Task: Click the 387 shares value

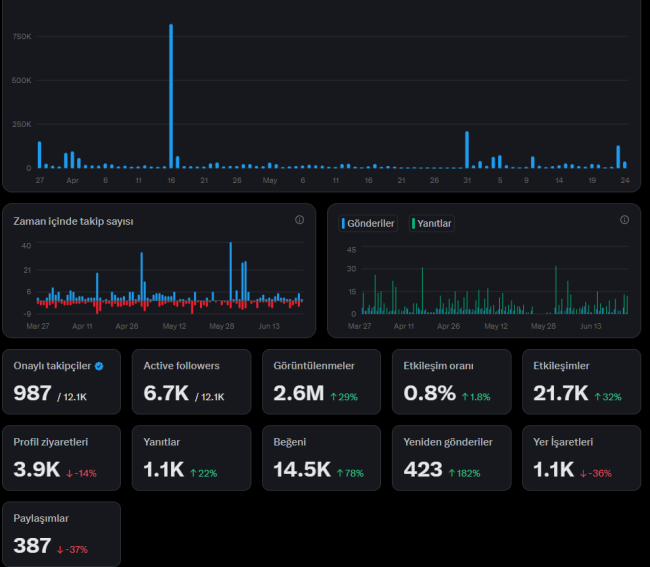Action: click(x=32, y=545)
